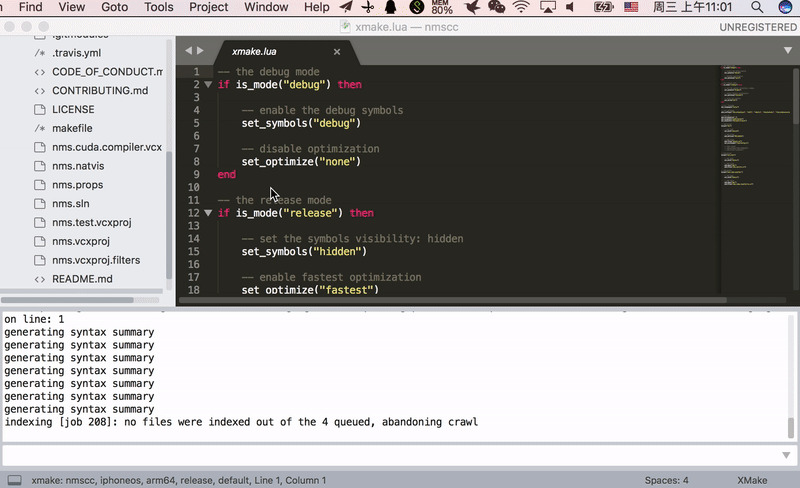Open the Spaces: 4 indentation selector
Viewport: 800px width, 488px height.
click(x=665, y=480)
